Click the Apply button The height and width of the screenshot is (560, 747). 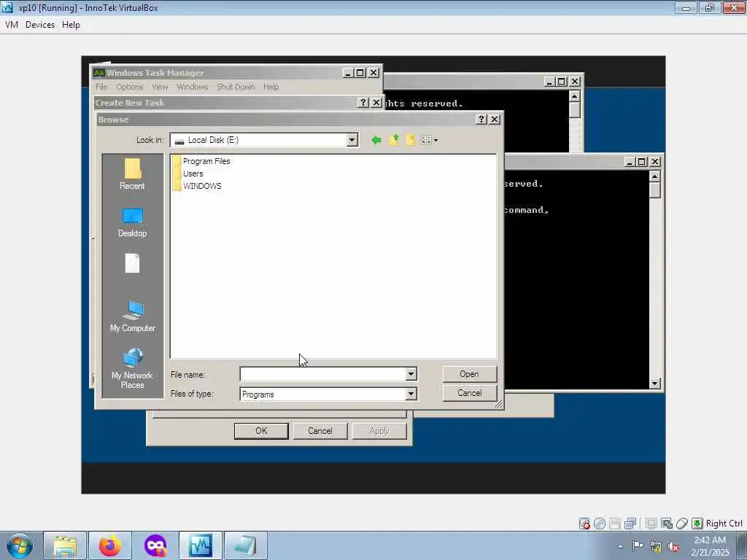click(379, 431)
